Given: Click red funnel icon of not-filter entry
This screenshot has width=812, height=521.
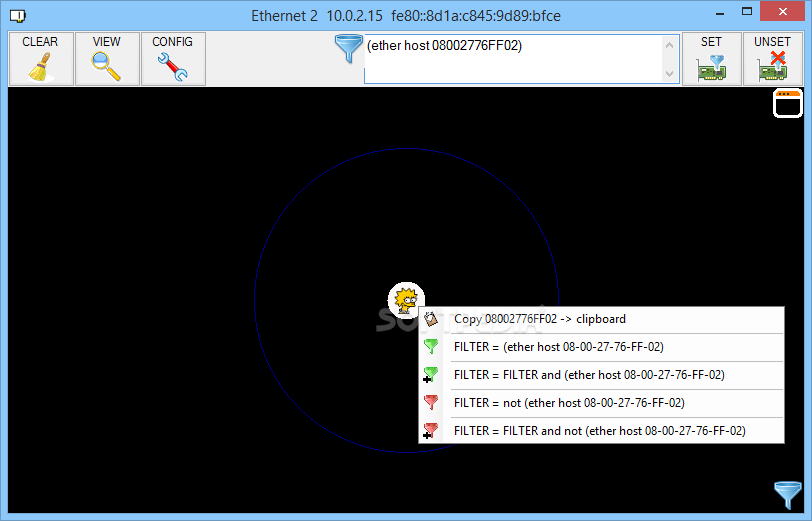Looking at the screenshot, I should point(431,402).
